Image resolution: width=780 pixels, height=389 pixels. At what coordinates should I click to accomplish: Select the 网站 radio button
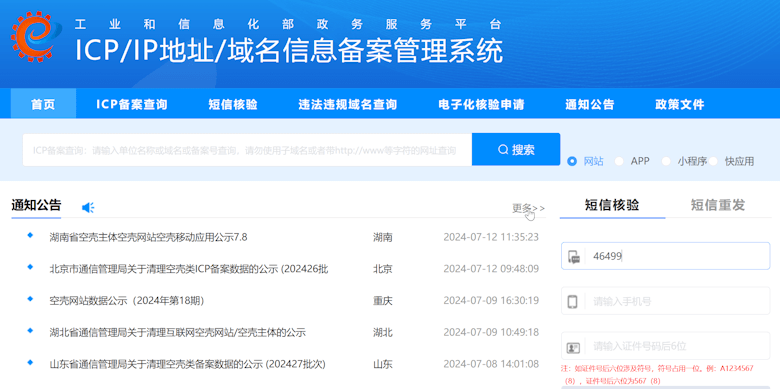tap(572, 161)
